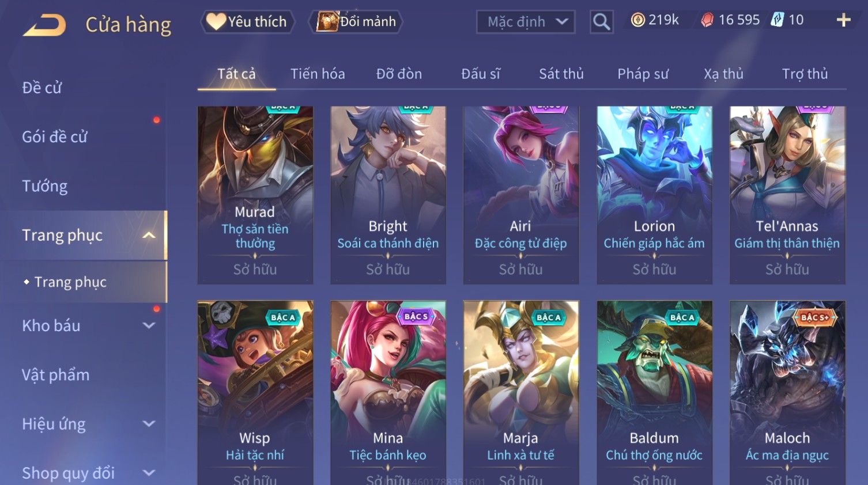Open the Maloch Ác ma địa ngục skin card
The width and height of the screenshot is (868, 485).
787,392
